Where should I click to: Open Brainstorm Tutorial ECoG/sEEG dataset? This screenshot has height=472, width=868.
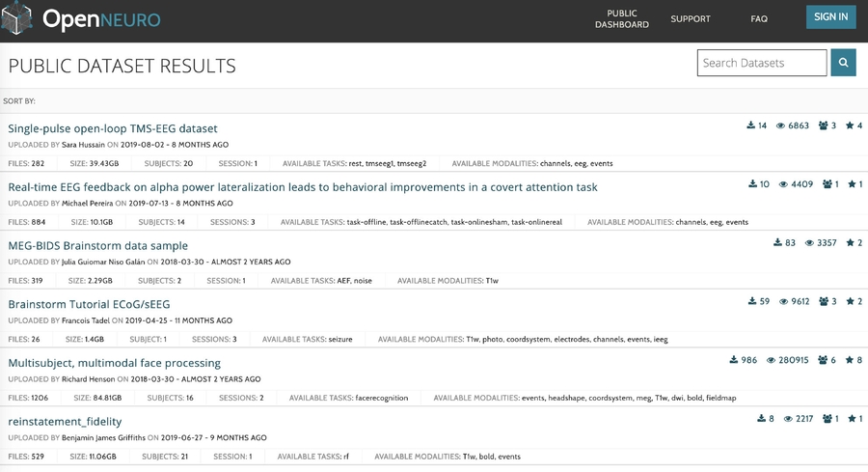pos(89,304)
